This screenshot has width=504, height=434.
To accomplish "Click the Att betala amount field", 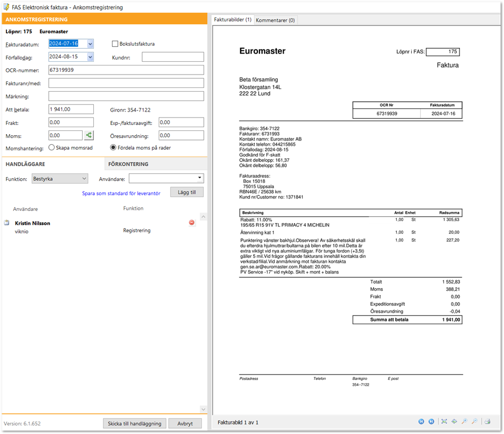I will pyautogui.click(x=71, y=109).
